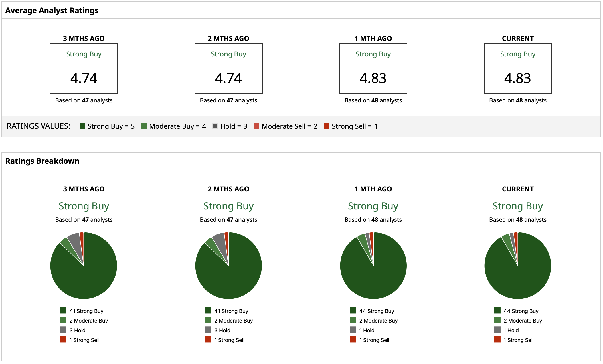The height and width of the screenshot is (364, 603).
Task: Click the 44 Strong Buy swatch under CURRENT
Action: [x=497, y=310]
